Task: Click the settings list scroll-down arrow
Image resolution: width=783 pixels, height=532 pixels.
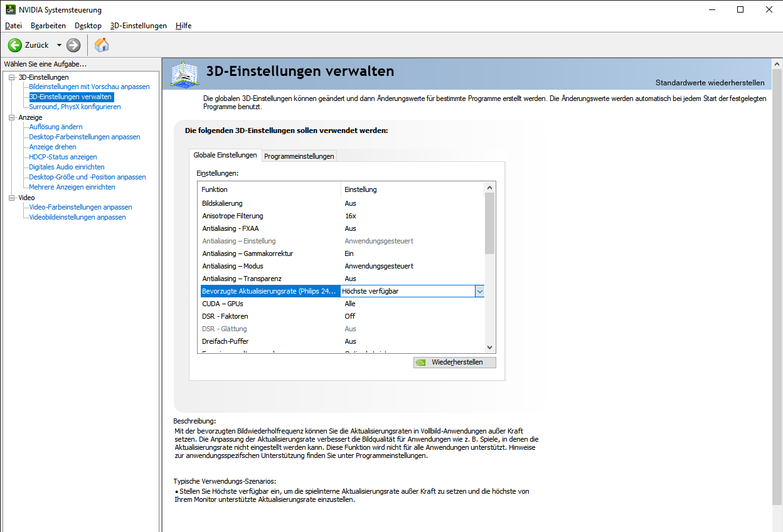Action: pos(490,347)
